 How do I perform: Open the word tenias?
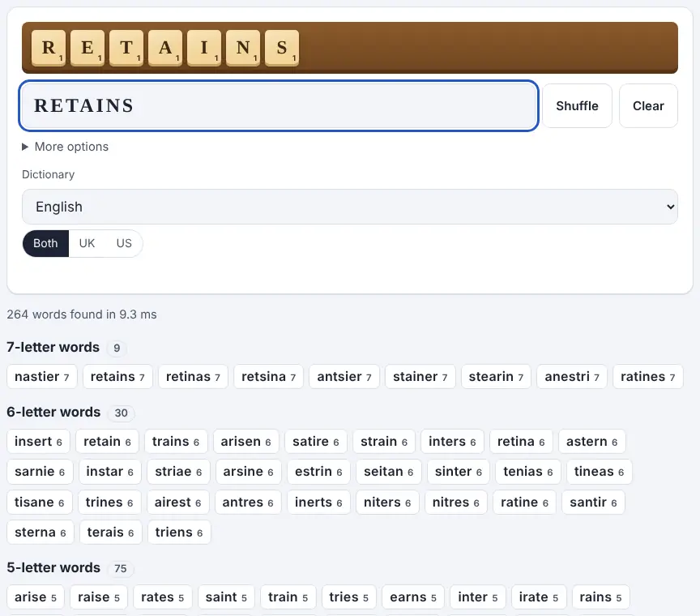pyautogui.click(x=528, y=472)
